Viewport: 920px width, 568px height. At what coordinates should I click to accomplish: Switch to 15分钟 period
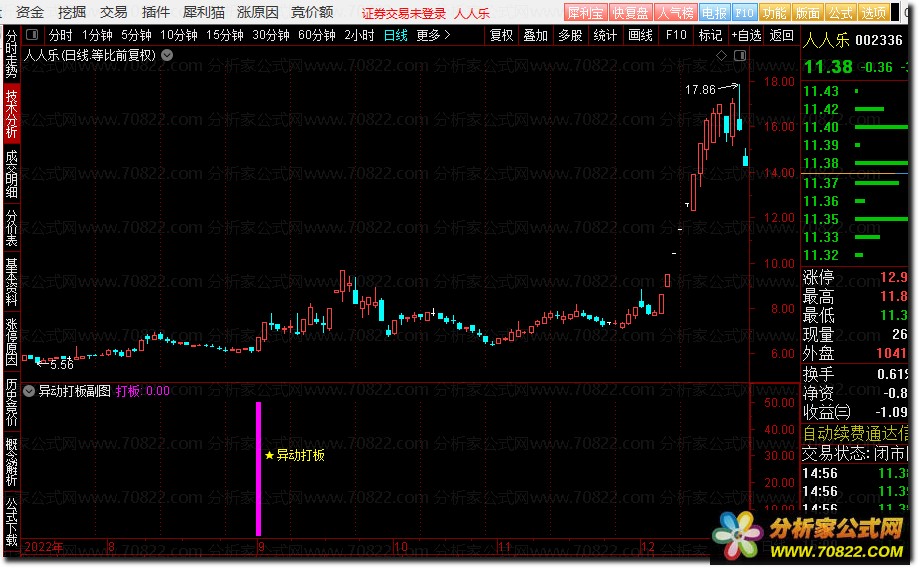pos(225,35)
